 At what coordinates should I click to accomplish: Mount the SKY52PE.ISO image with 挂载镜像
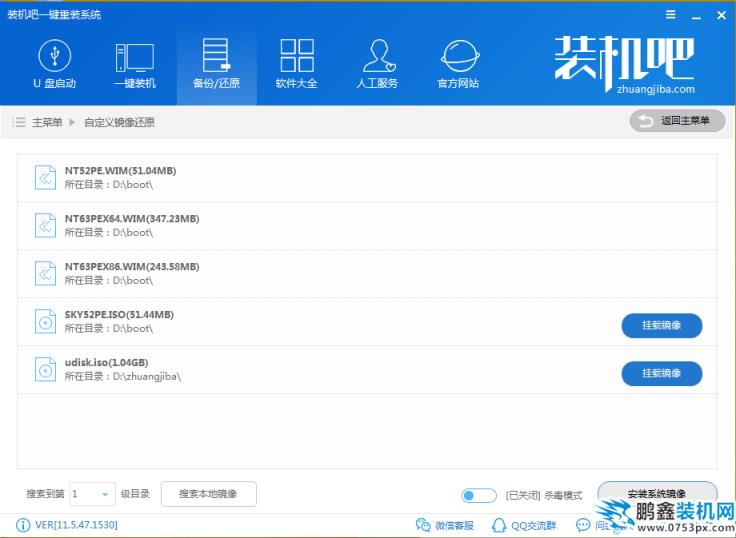[x=662, y=325]
